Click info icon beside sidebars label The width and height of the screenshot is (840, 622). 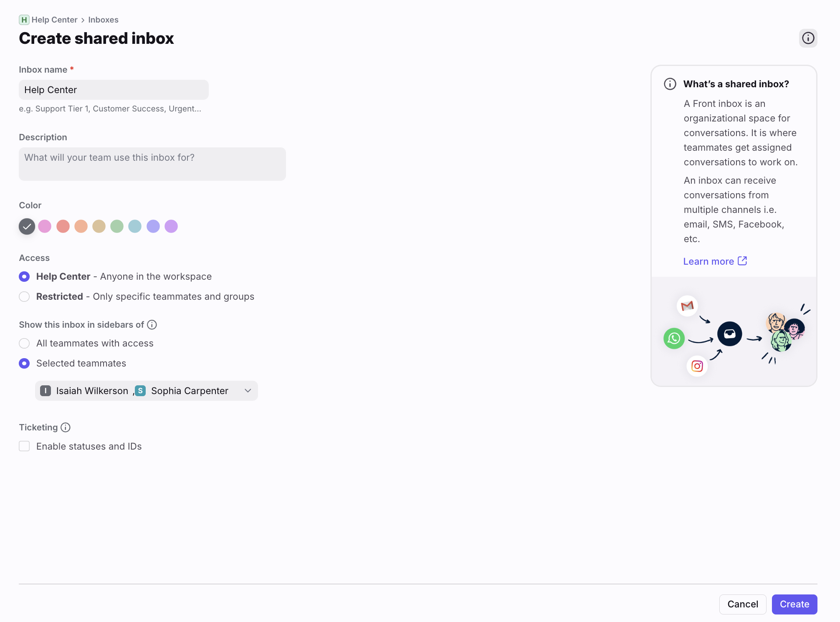click(x=152, y=325)
